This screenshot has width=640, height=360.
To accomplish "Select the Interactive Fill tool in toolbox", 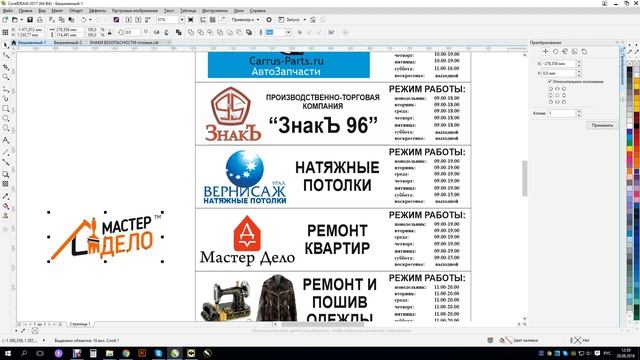I will coord(5,206).
